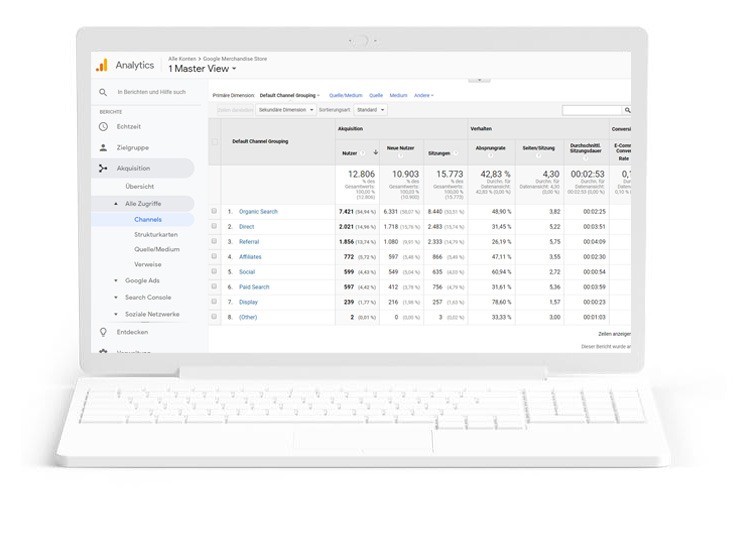Click the Nutzer column help icon

tap(363, 153)
